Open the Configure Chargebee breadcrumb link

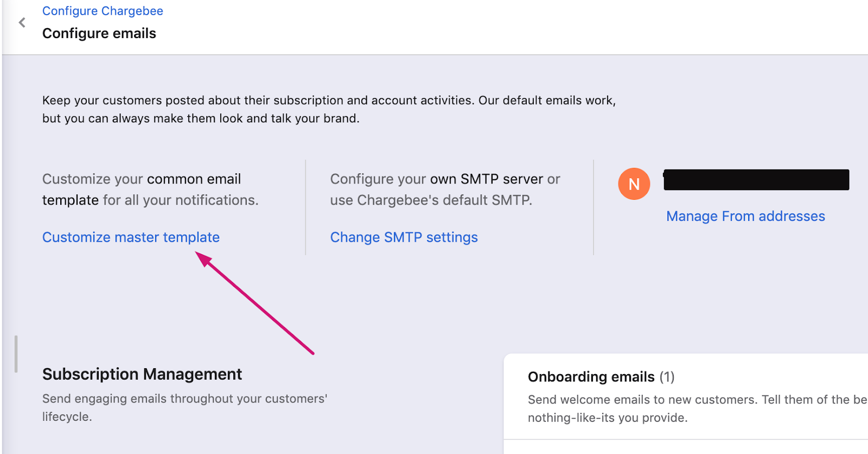[103, 11]
